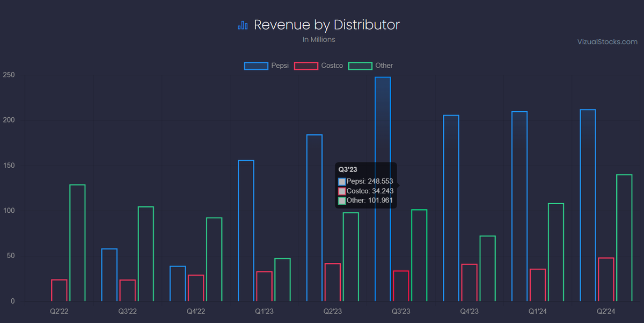Click the bar chart icon beside the title

coord(243,25)
